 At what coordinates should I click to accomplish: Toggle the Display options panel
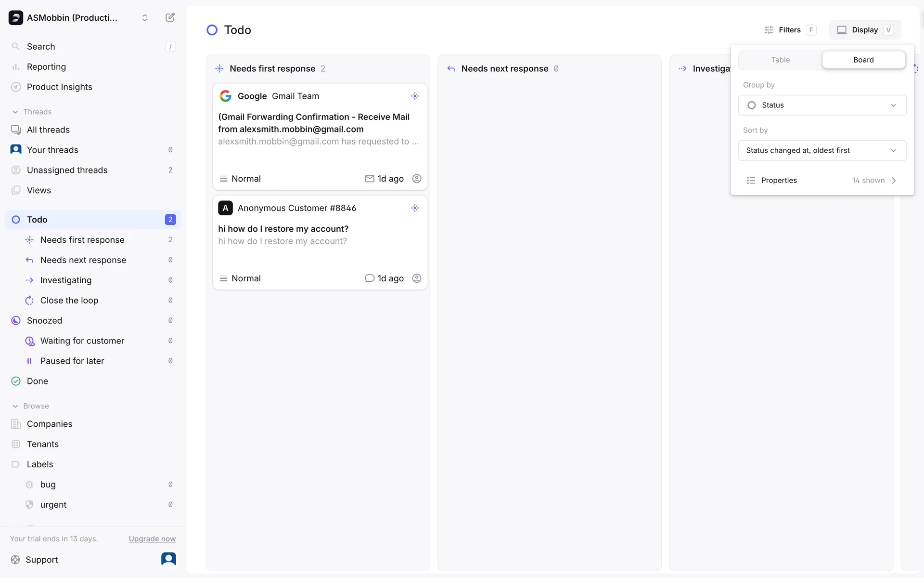coord(865,30)
